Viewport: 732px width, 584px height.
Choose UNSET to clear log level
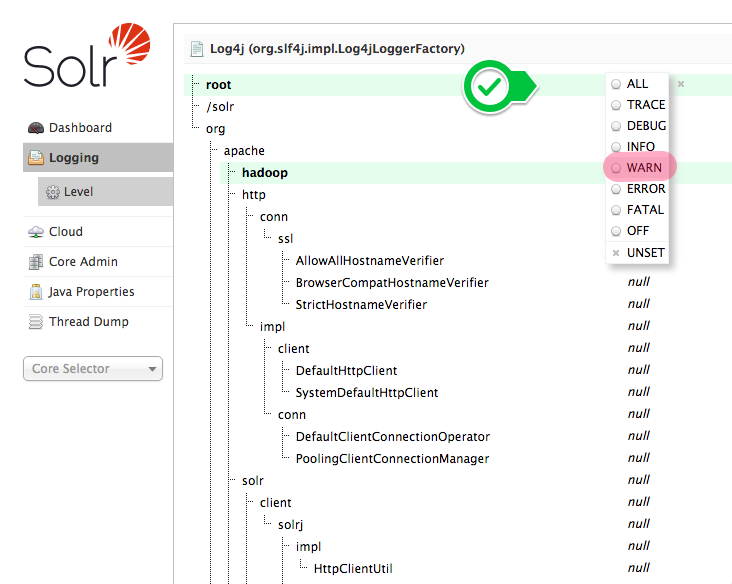coord(638,253)
